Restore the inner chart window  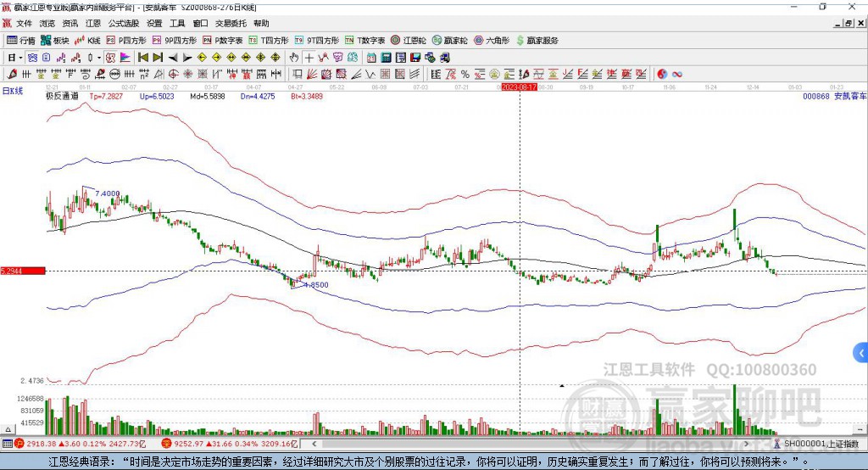pyautogui.click(x=849, y=23)
